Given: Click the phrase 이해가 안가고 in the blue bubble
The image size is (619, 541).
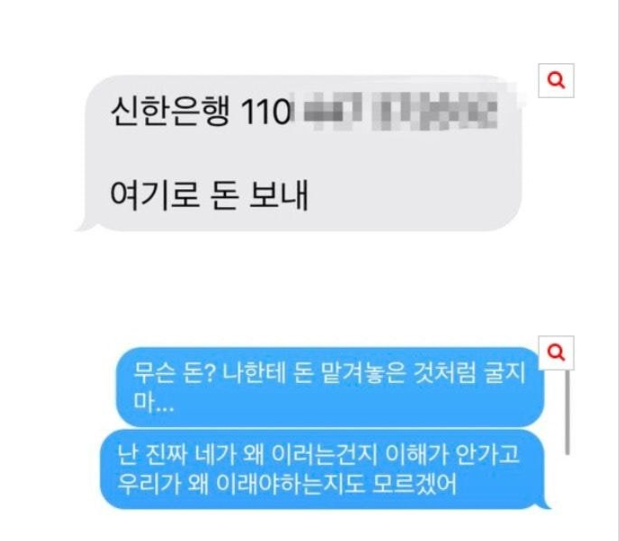Looking at the screenshot, I should [452, 455].
